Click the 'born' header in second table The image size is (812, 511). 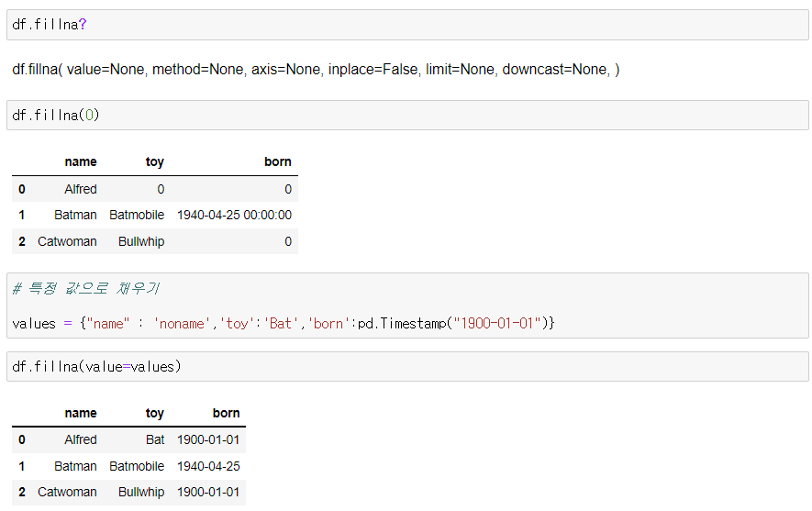tap(226, 413)
